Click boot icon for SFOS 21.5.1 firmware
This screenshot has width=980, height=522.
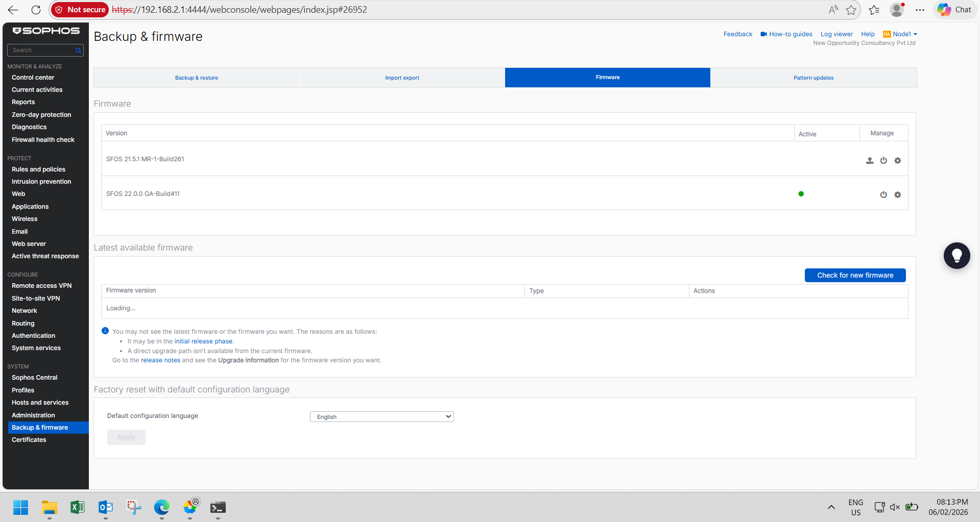(x=883, y=161)
